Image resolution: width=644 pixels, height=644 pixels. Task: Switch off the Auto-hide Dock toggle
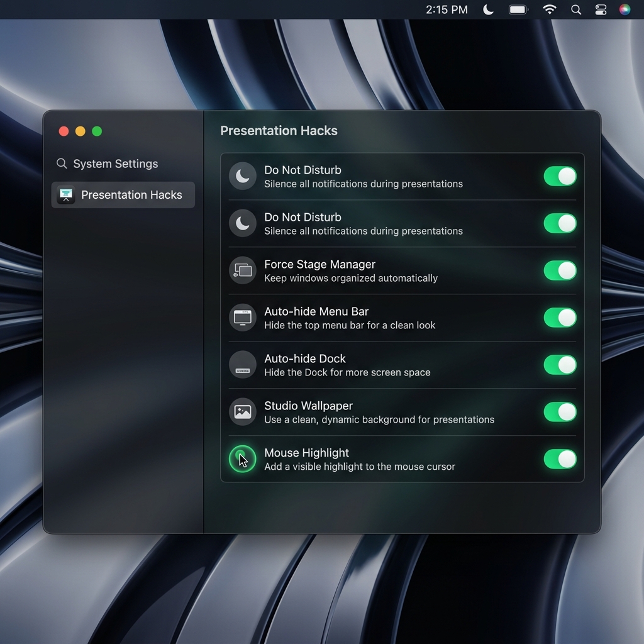(560, 365)
